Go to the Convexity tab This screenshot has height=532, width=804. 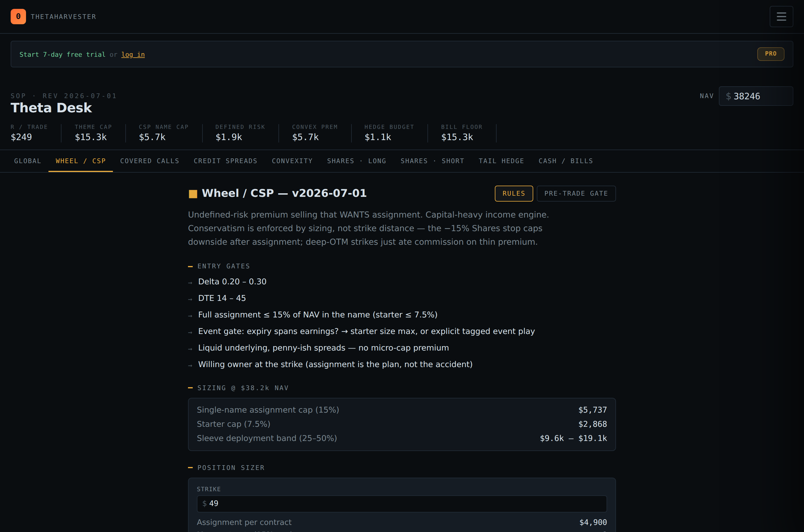292,161
